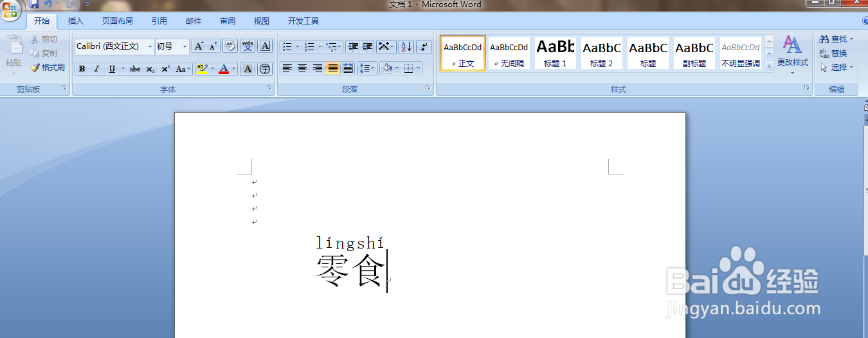The width and height of the screenshot is (868, 338).
Task: Click the Cut (剪切) button
Action: point(44,39)
